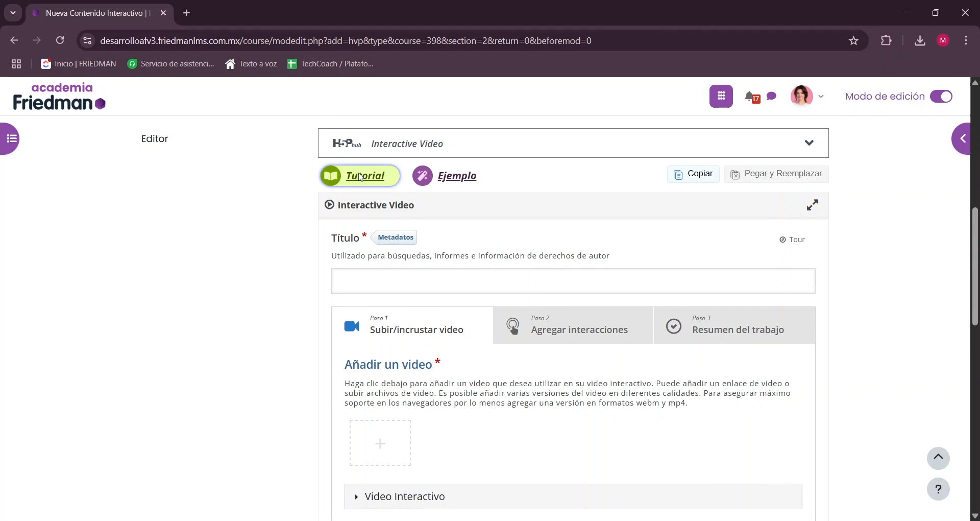The width and height of the screenshot is (980, 521).
Task: Open a new browser tab
Action: point(187,13)
